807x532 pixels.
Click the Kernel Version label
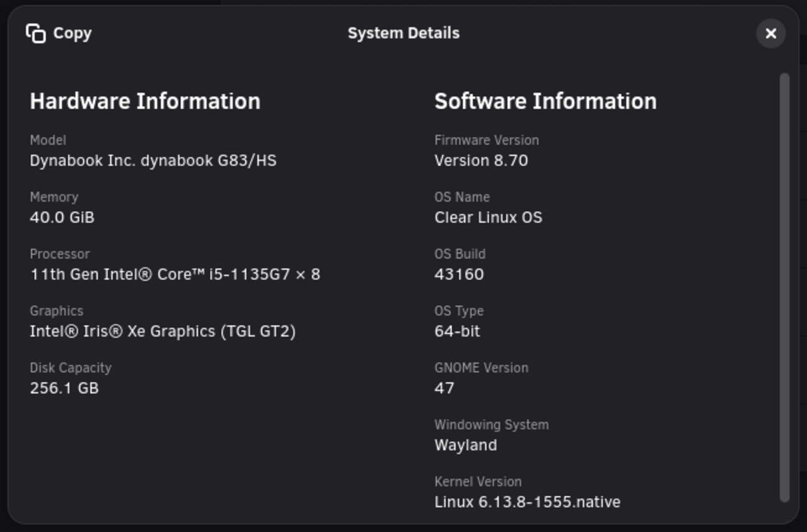click(x=478, y=482)
